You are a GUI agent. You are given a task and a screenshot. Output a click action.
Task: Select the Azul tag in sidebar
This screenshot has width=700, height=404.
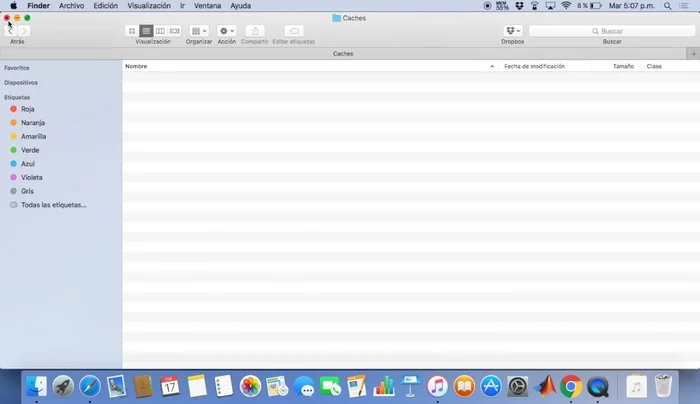pos(28,163)
